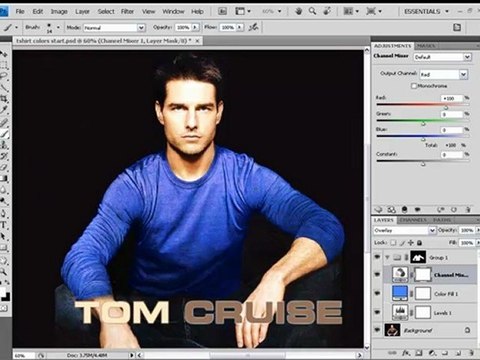Hide the Background layer
The image size is (480, 360).
click(377, 330)
